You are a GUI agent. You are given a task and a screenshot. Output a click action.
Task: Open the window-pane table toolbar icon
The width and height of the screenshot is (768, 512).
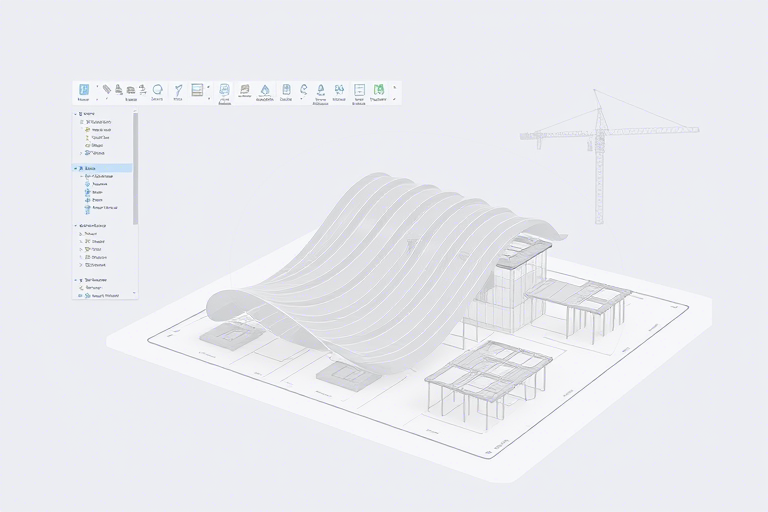click(x=197, y=89)
